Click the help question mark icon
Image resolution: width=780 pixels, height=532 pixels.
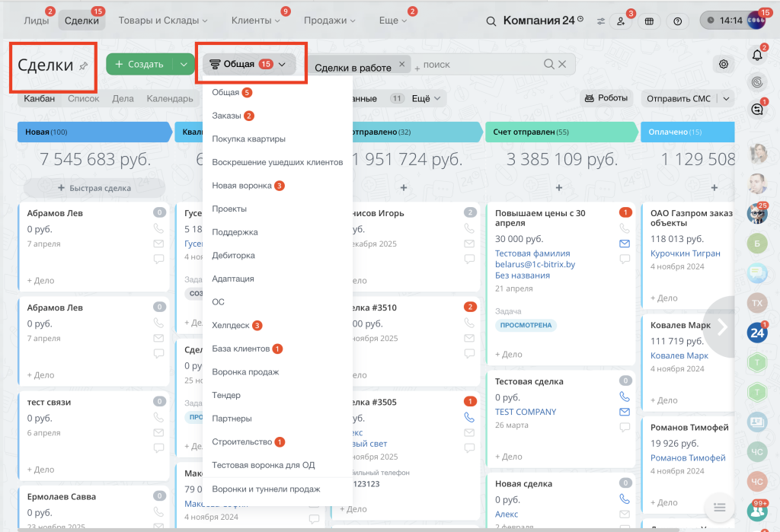[x=677, y=21]
